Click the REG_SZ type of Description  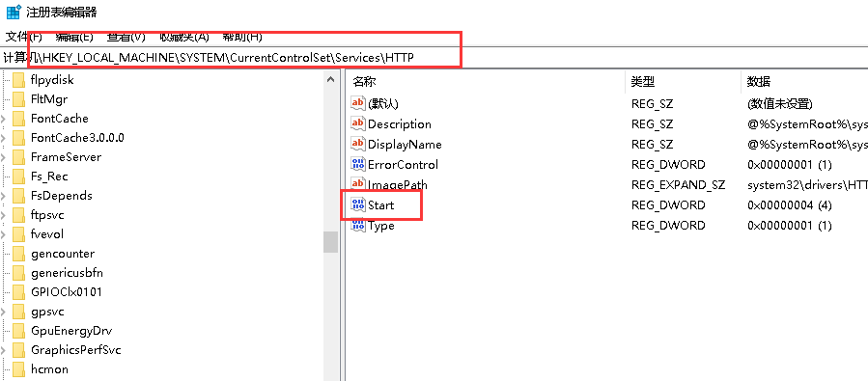[x=652, y=123]
